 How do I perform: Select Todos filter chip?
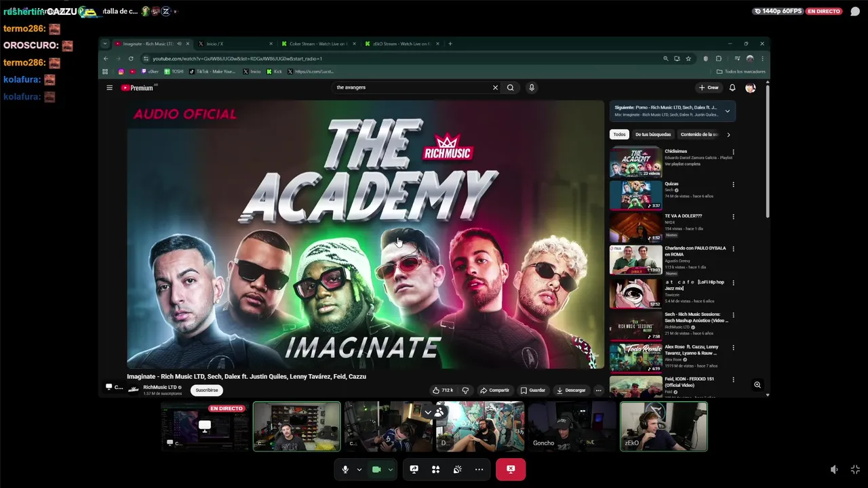click(x=619, y=134)
